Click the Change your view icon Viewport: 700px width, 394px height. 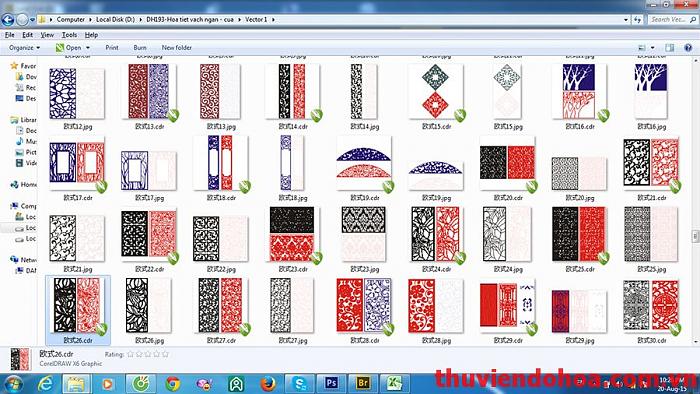[642, 47]
